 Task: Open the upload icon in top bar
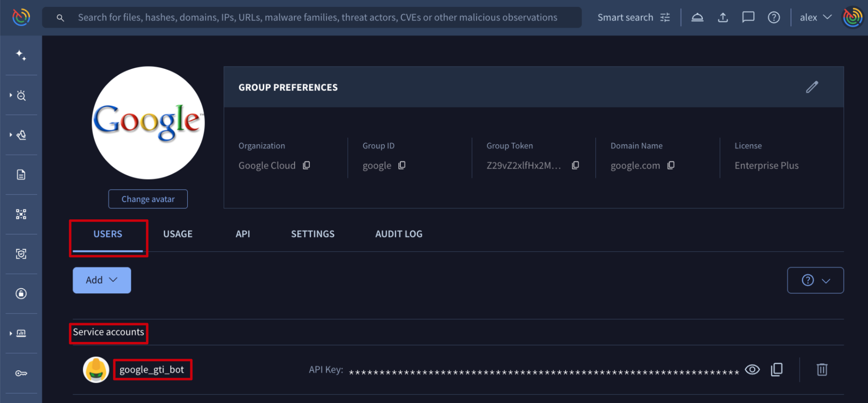tap(723, 17)
